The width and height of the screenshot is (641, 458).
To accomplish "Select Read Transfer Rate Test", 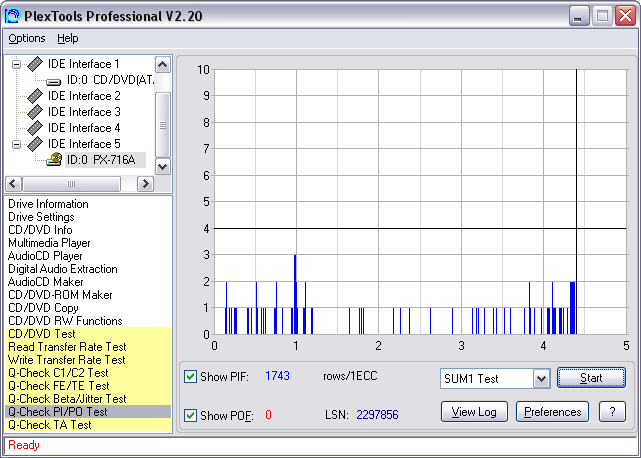I will 88,347.
